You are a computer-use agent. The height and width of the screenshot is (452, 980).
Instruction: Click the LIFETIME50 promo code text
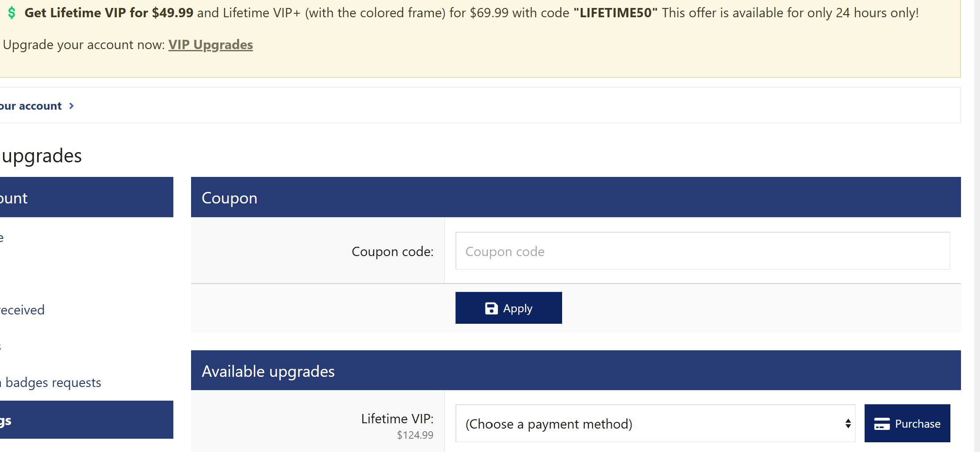[616, 13]
